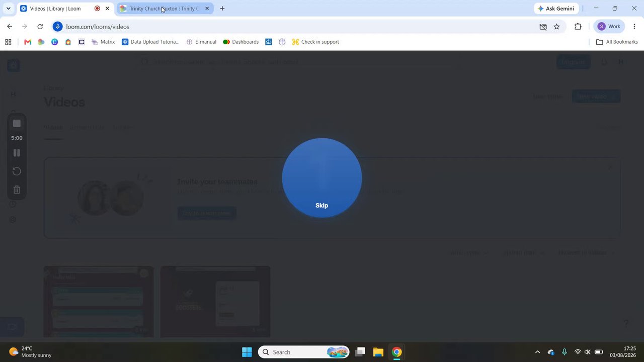Open Loom settings gear in the sidebar

pyautogui.click(x=13, y=219)
